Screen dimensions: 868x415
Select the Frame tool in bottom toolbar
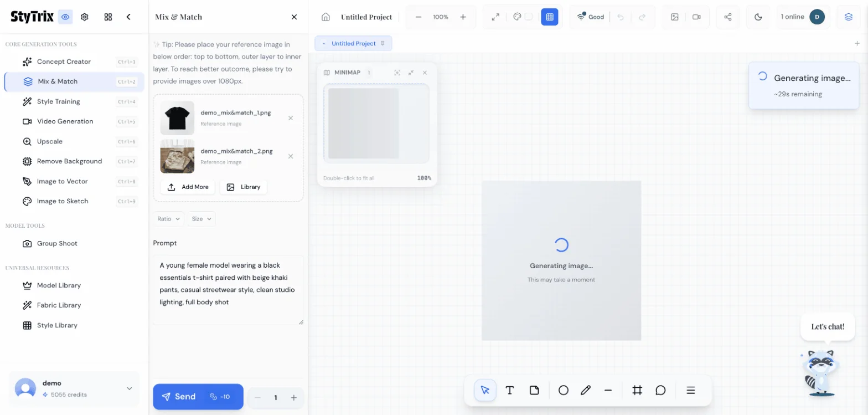(x=637, y=390)
